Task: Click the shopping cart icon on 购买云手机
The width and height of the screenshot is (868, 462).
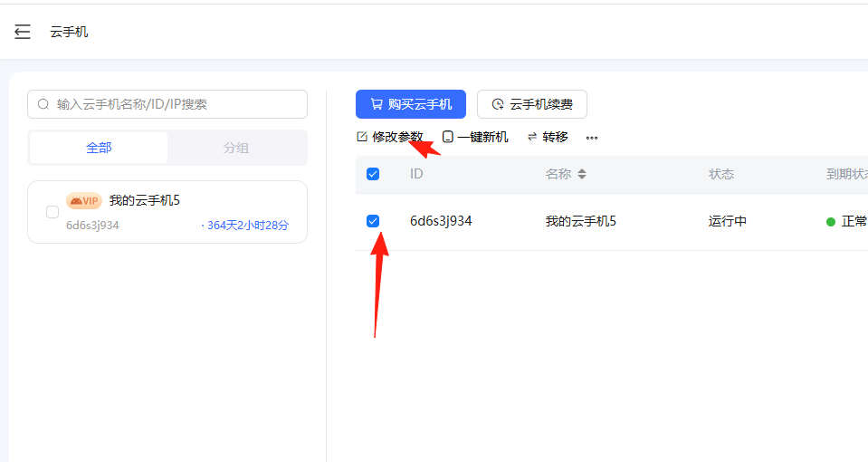Action: coord(377,104)
